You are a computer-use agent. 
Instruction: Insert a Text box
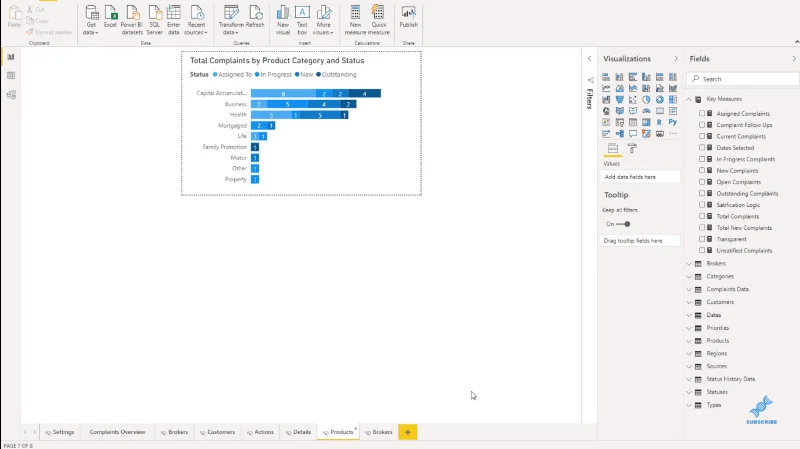click(x=302, y=20)
